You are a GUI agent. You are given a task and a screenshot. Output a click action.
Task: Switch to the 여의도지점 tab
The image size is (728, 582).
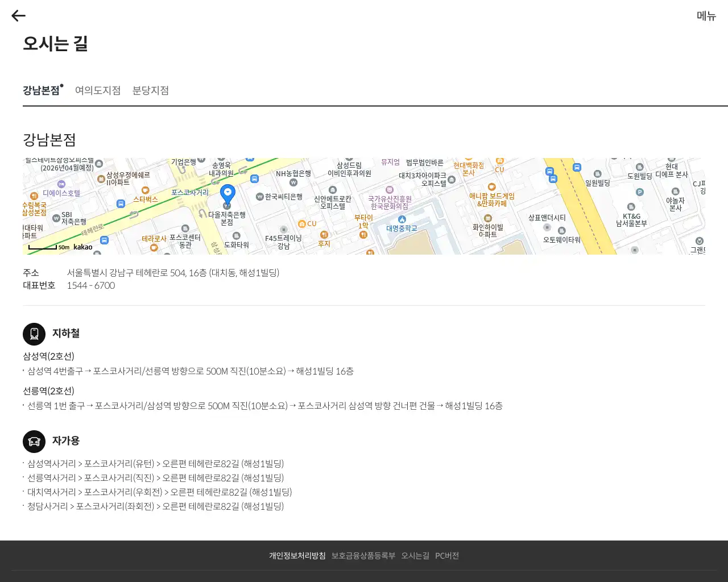98,90
